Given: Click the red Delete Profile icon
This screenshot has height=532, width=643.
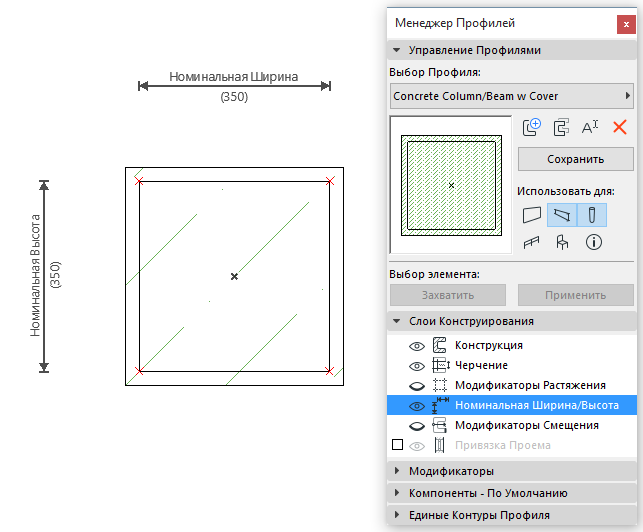Looking at the screenshot, I should click(x=620, y=127).
